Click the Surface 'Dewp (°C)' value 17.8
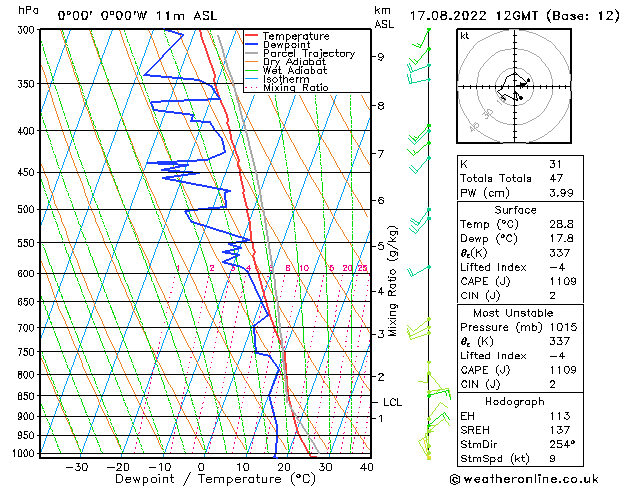 click(561, 239)
